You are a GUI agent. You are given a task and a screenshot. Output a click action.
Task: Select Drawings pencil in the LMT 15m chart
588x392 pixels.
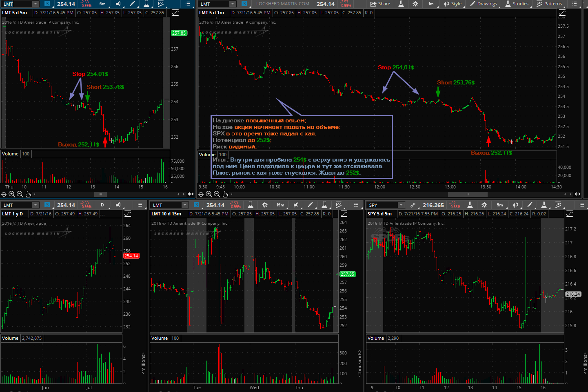(310, 205)
